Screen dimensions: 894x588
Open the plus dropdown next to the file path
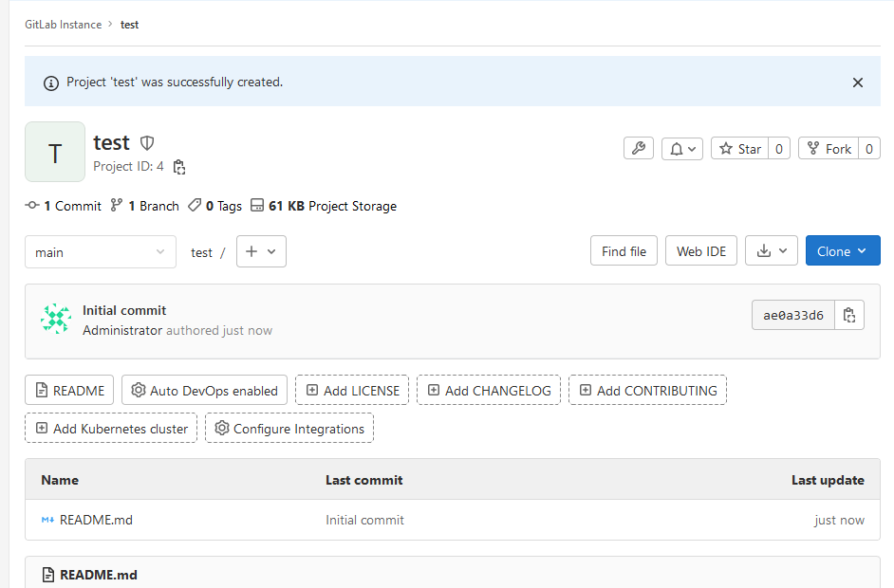tap(261, 251)
